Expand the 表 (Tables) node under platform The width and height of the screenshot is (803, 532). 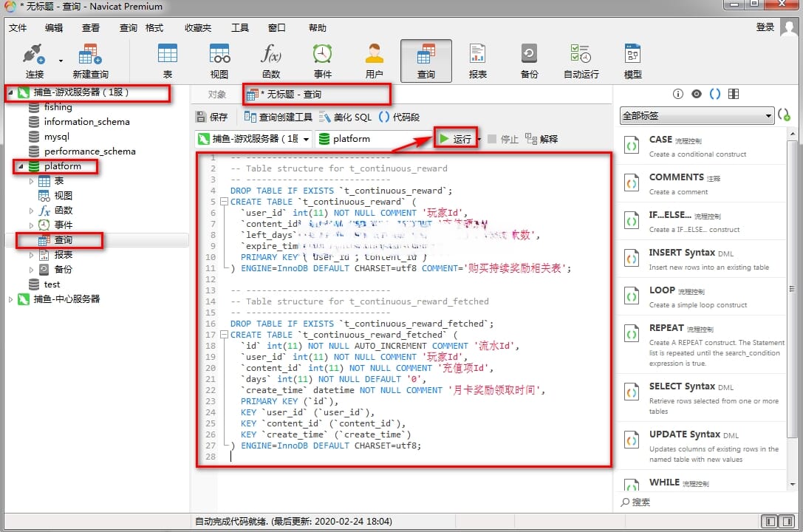(31, 181)
